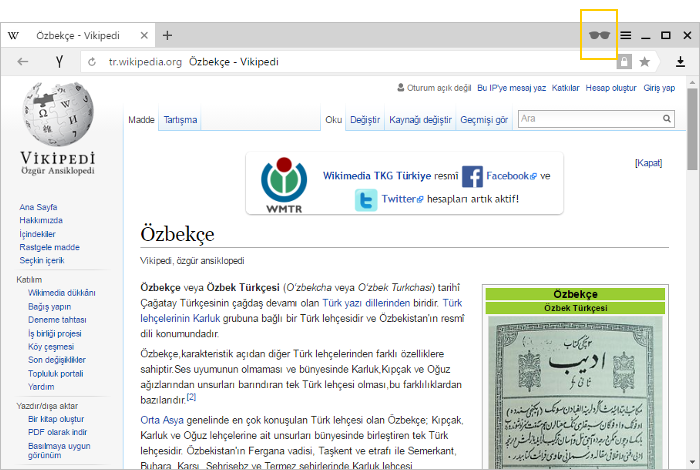700x470 pixels.
Task: Switch to the Tartışma tab
Action: click(x=180, y=120)
